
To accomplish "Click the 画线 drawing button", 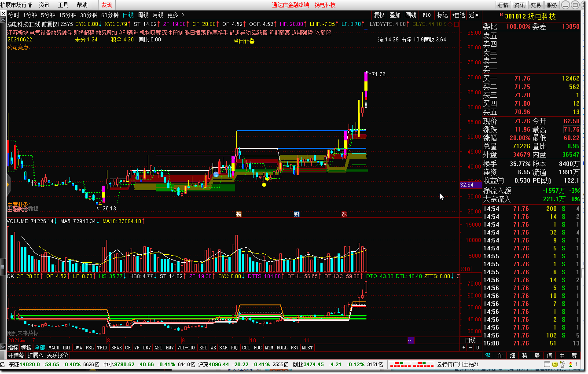I will coord(411,15).
